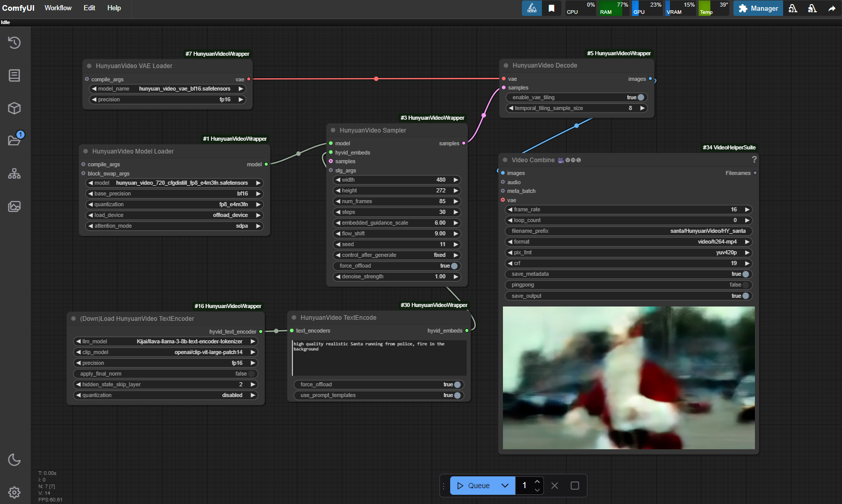Toggle pingpong switch
The image size is (842, 504).
tap(746, 284)
